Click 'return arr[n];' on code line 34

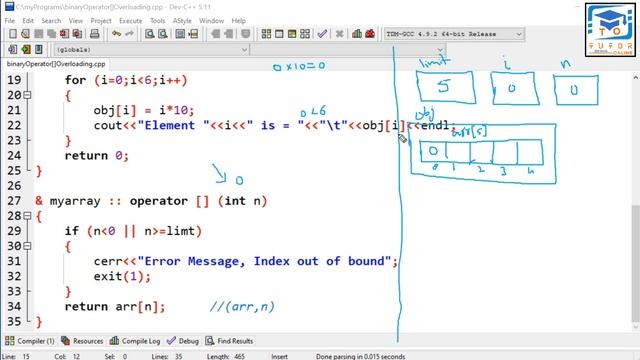[115, 307]
